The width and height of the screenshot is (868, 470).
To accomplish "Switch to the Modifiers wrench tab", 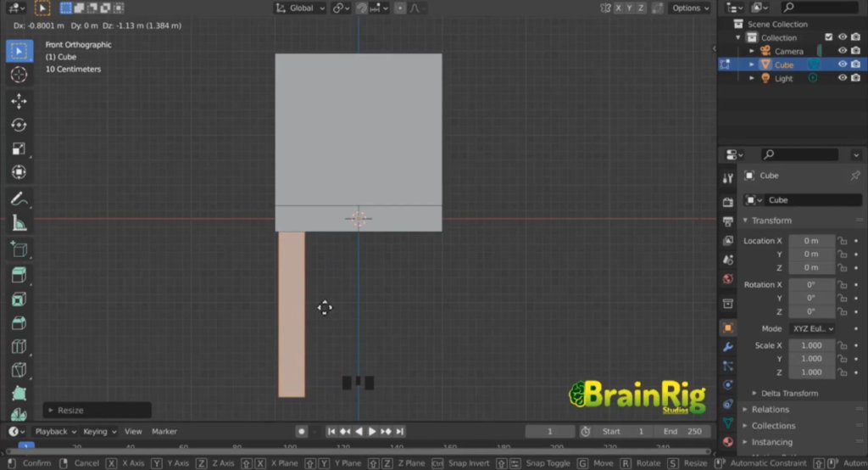I will (728, 347).
